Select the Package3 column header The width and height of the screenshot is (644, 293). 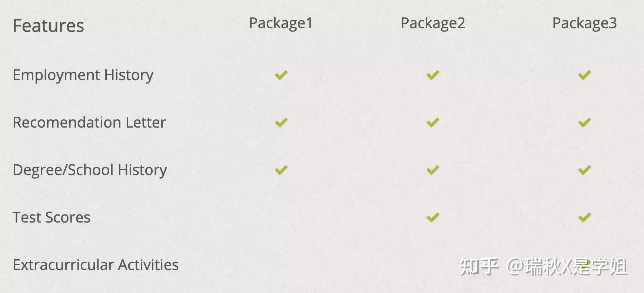coord(584,23)
